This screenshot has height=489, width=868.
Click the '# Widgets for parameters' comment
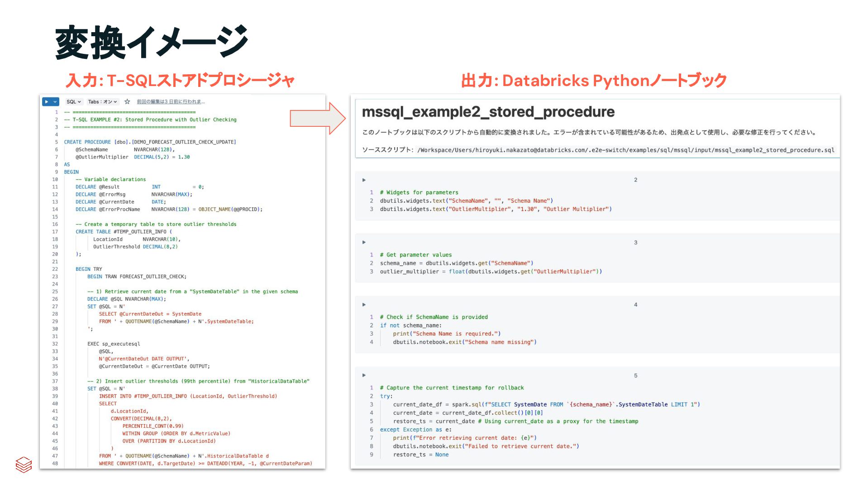tap(419, 192)
